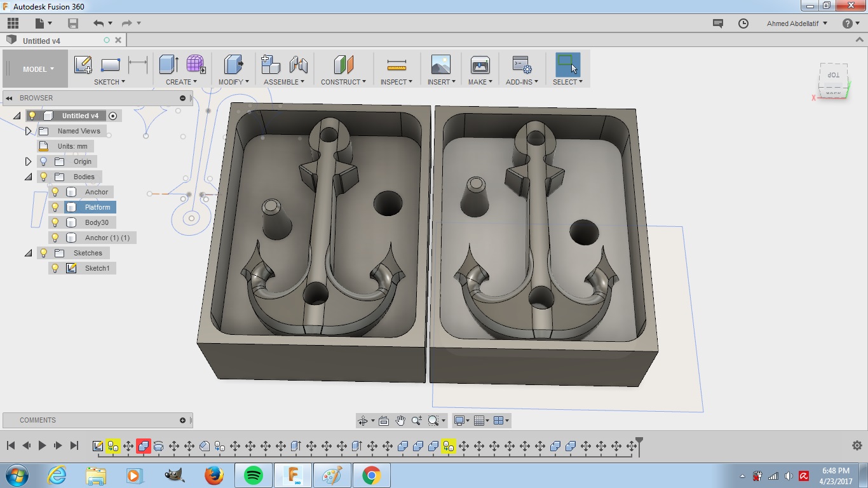
Task: Jump to the timeline beginning
Action: [11, 446]
